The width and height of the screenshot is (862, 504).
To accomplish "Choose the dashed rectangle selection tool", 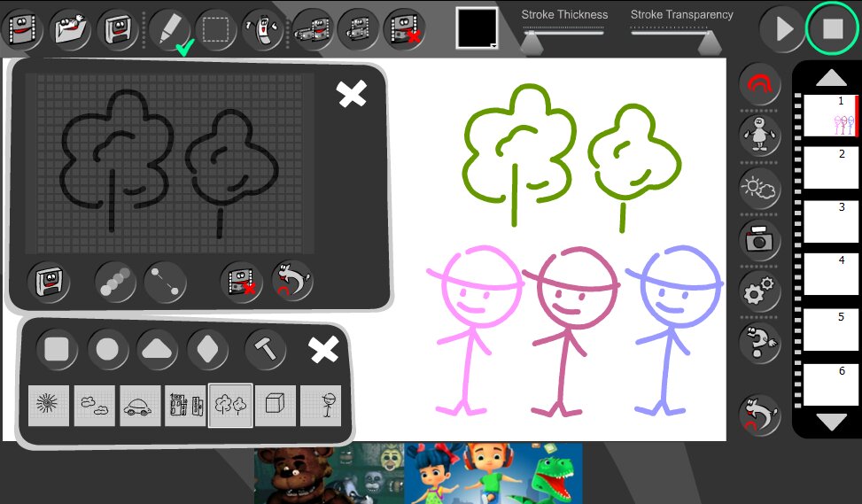I will pos(214,29).
